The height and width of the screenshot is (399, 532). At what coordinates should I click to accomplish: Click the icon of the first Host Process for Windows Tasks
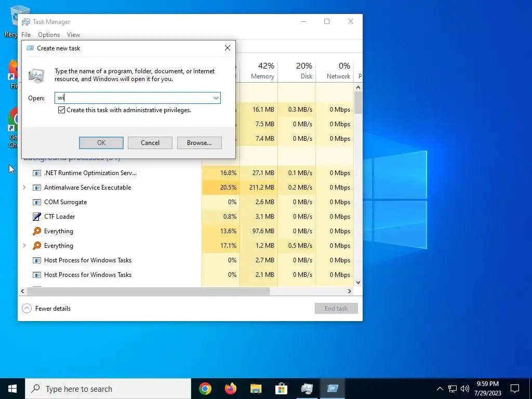pos(37,260)
